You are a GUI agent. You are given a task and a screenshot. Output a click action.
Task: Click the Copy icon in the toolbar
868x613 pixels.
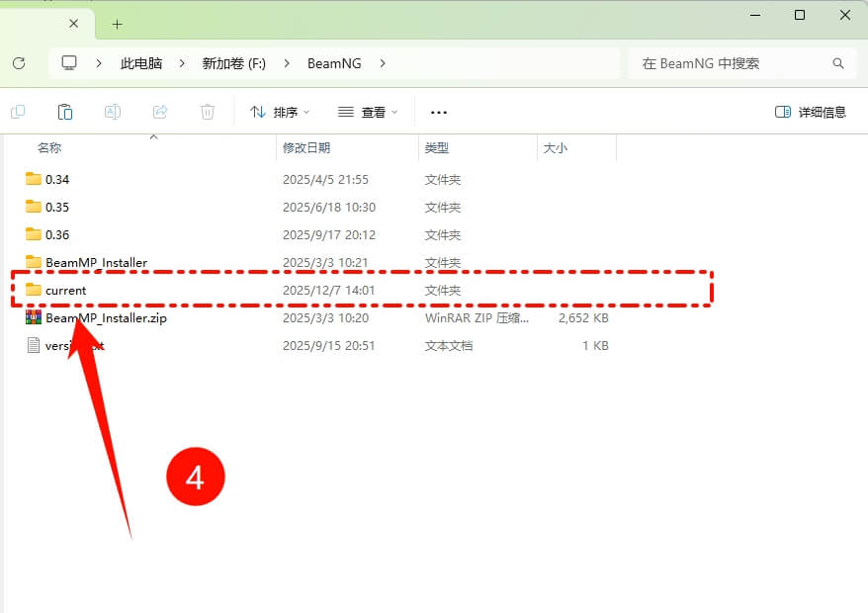18,112
